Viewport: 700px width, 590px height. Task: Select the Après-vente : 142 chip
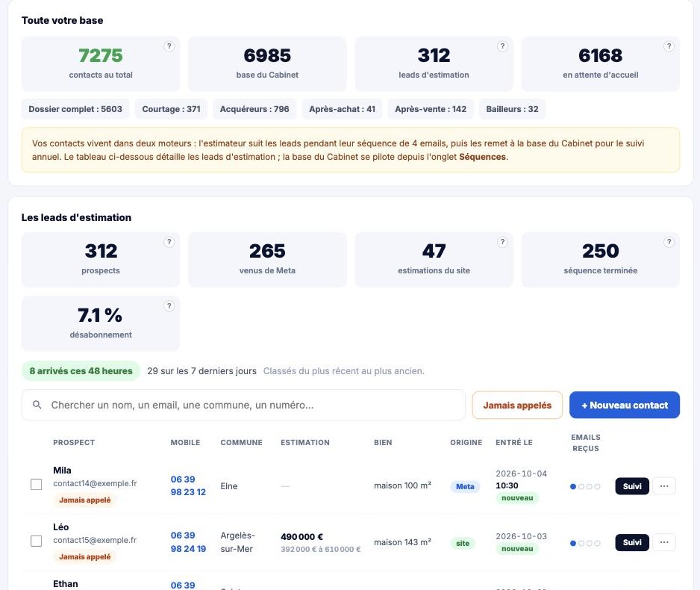point(431,109)
